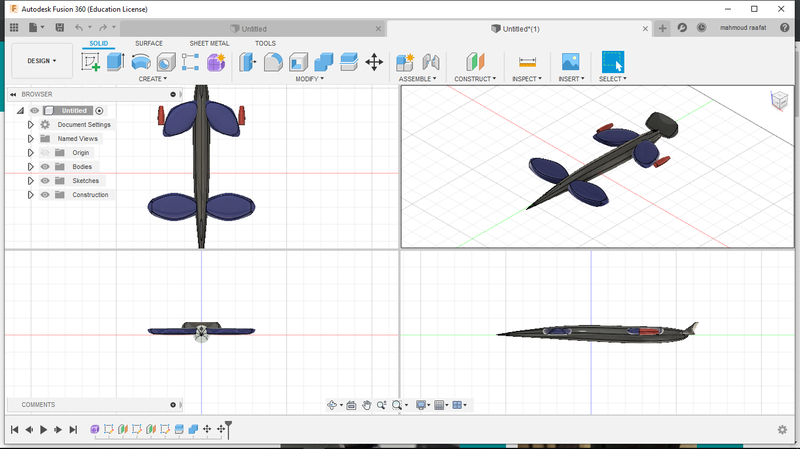Select the Revolve tool icon
The image size is (800, 449).
(x=141, y=62)
